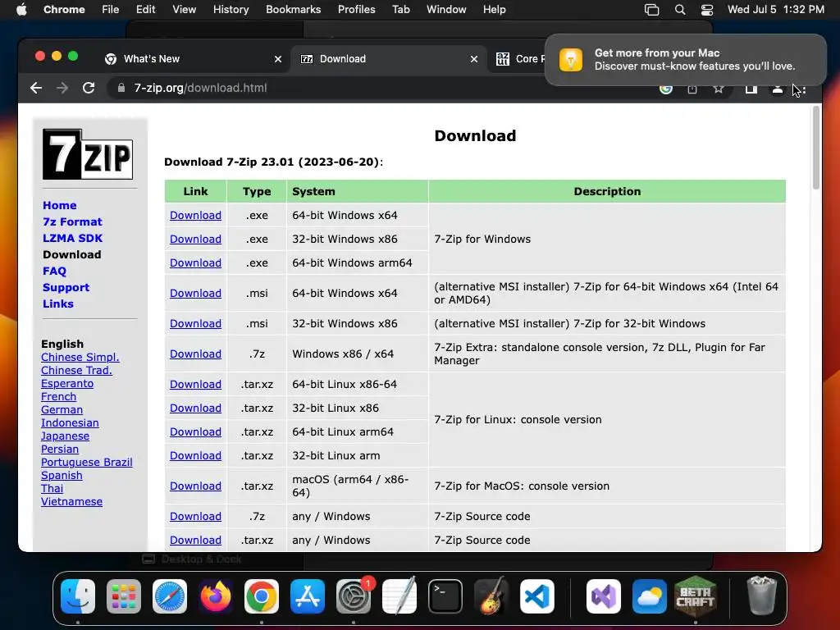
Task: Download the .exe for 32-bit Windows x86
Action: 195,239
